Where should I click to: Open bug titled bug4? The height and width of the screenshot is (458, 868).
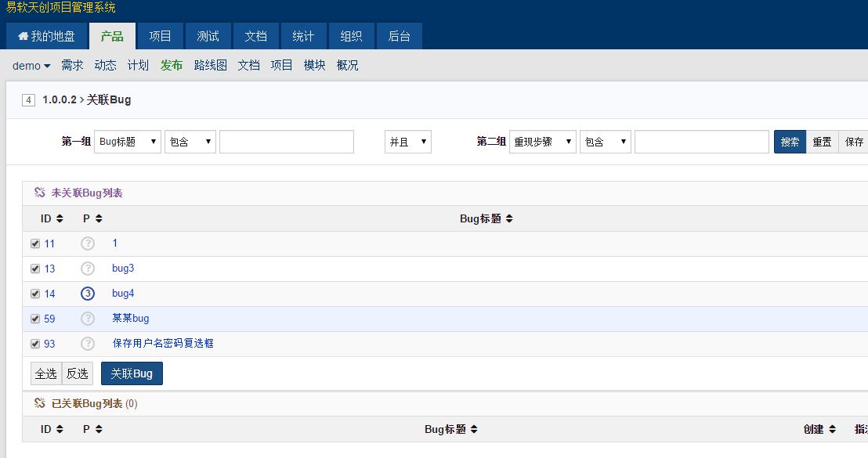(x=123, y=293)
